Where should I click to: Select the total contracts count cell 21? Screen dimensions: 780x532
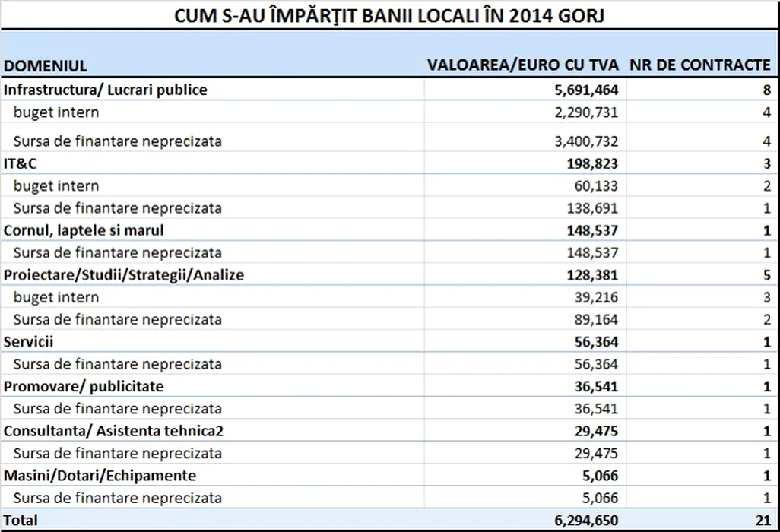point(763,521)
